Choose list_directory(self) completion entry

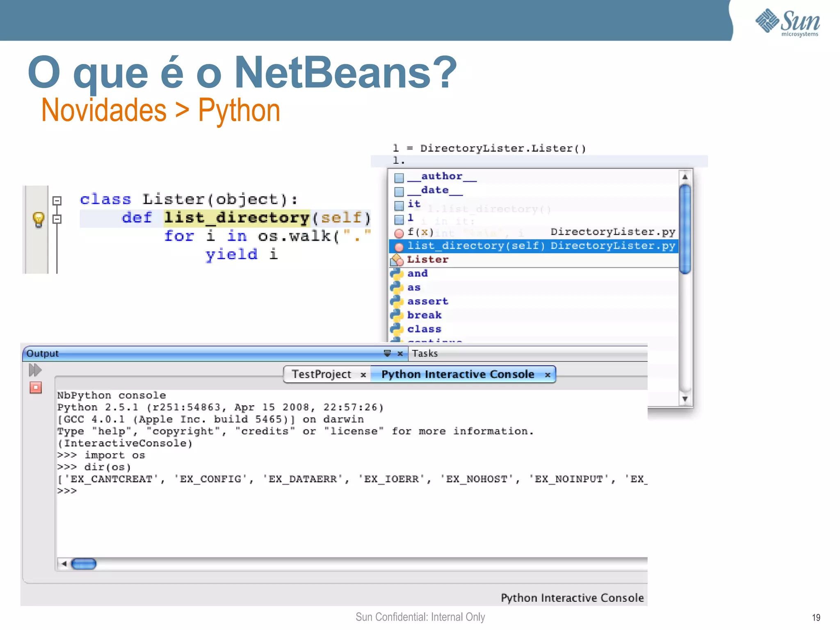click(533, 246)
